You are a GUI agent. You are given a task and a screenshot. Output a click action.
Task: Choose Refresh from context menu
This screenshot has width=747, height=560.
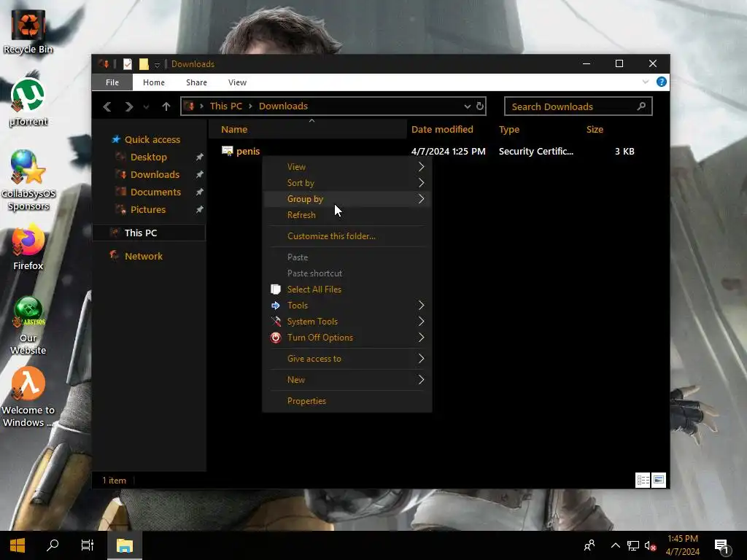coord(347,215)
